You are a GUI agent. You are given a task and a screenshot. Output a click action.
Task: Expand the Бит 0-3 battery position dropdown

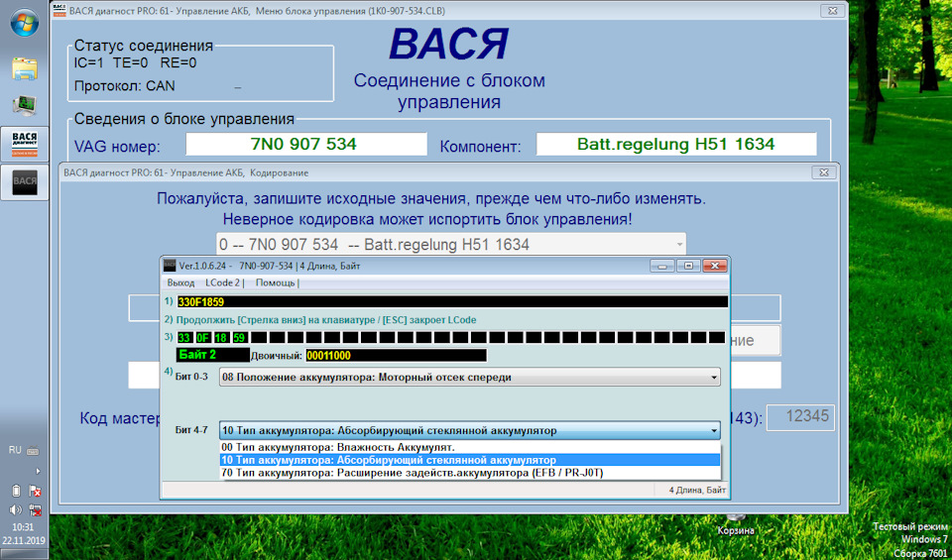coord(713,378)
